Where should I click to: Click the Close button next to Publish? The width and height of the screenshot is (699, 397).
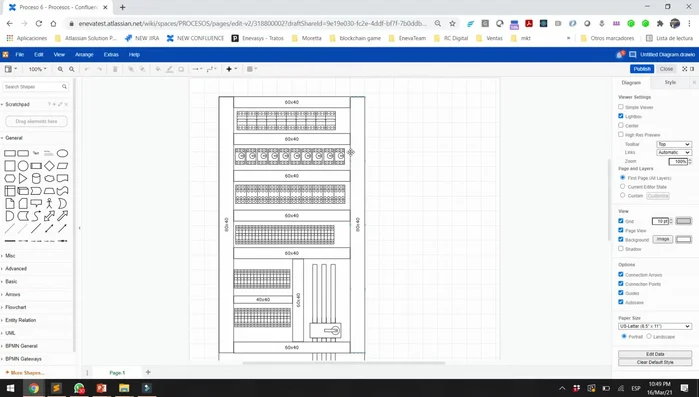[x=666, y=69]
